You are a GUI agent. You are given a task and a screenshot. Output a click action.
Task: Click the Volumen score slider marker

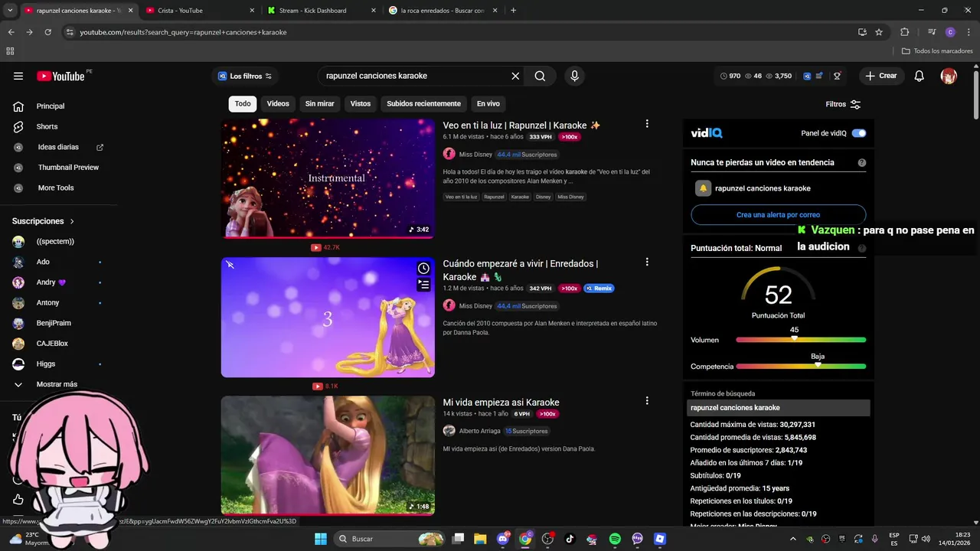tap(794, 339)
